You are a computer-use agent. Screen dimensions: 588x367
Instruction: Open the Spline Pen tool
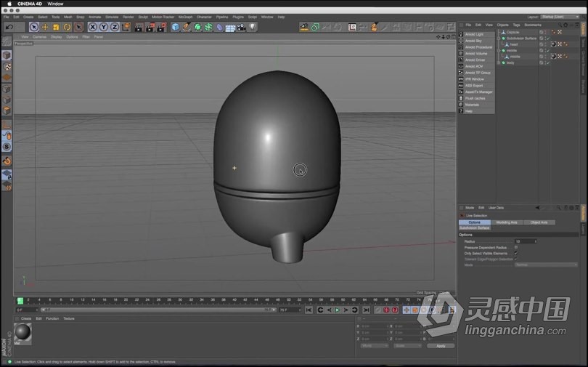pyautogui.click(x=187, y=27)
